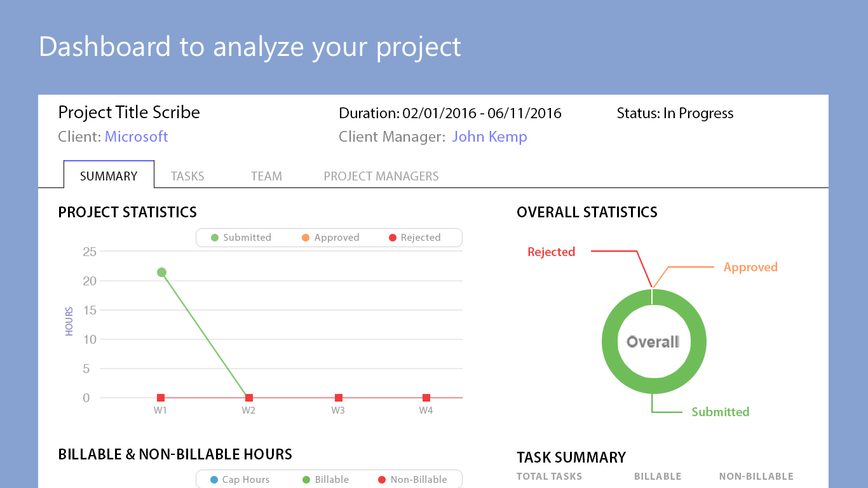Toggle the Approved series in project legend
The width and height of the screenshot is (868, 488).
[x=330, y=238]
